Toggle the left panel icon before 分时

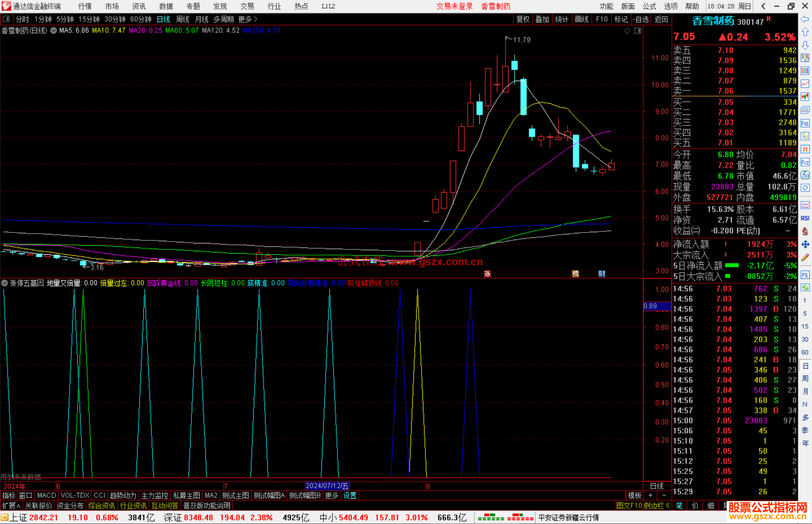coord(6,19)
